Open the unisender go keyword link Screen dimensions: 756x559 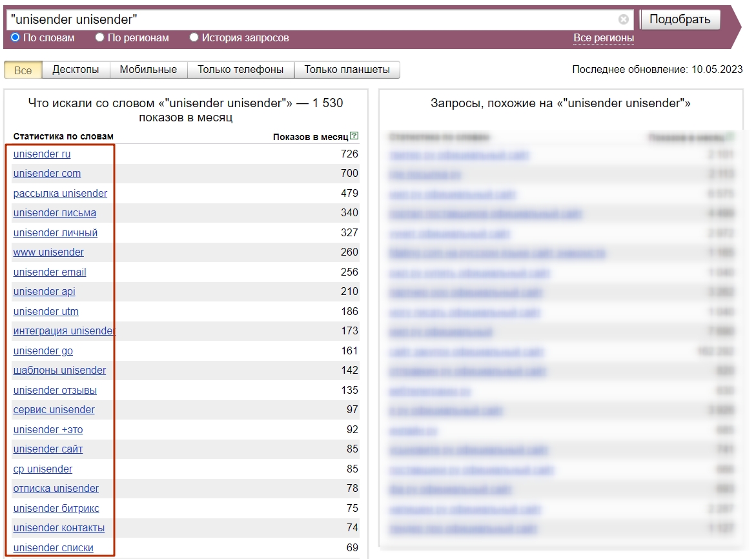pos(43,351)
